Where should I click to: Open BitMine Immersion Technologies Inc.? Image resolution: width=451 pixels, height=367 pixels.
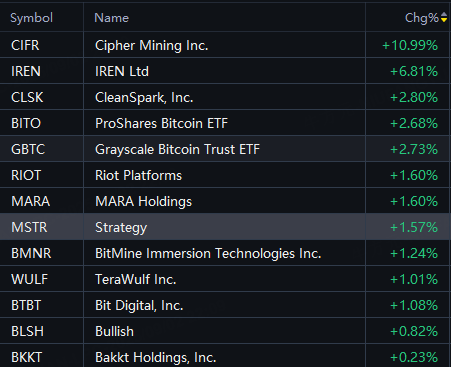208,253
